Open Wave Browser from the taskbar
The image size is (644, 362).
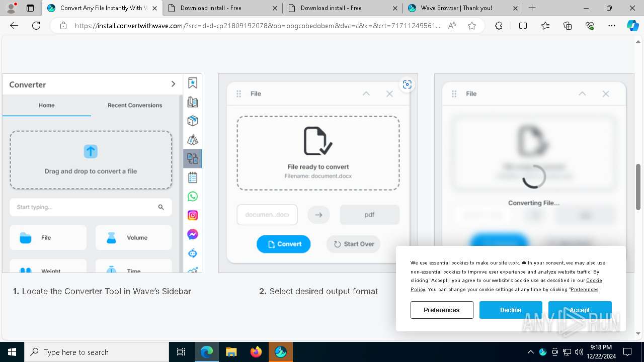click(281, 352)
